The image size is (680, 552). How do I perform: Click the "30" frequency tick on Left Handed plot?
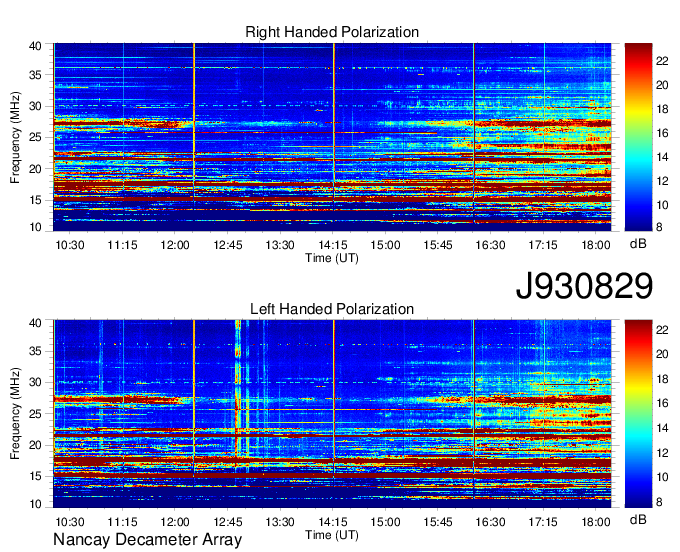[x=35, y=382]
